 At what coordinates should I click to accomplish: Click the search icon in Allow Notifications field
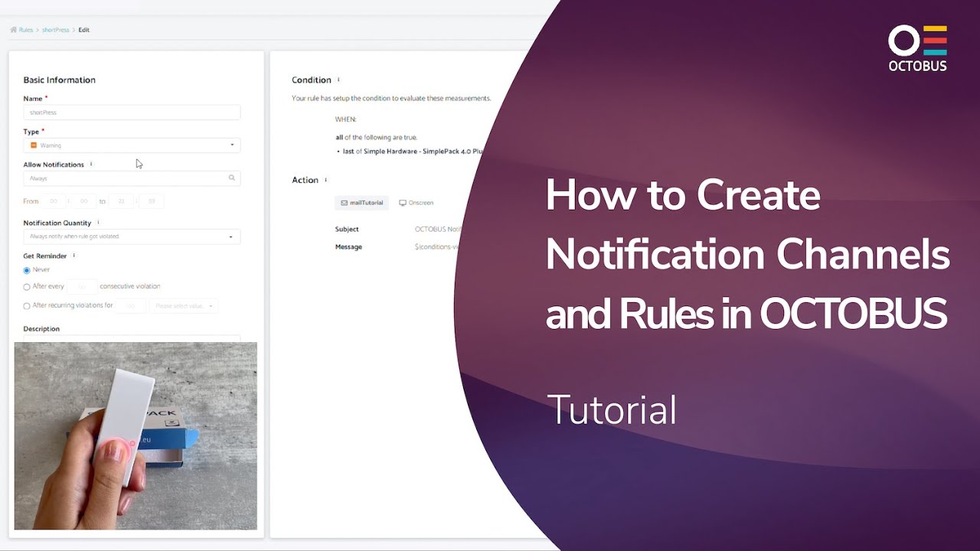tap(231, 178)
